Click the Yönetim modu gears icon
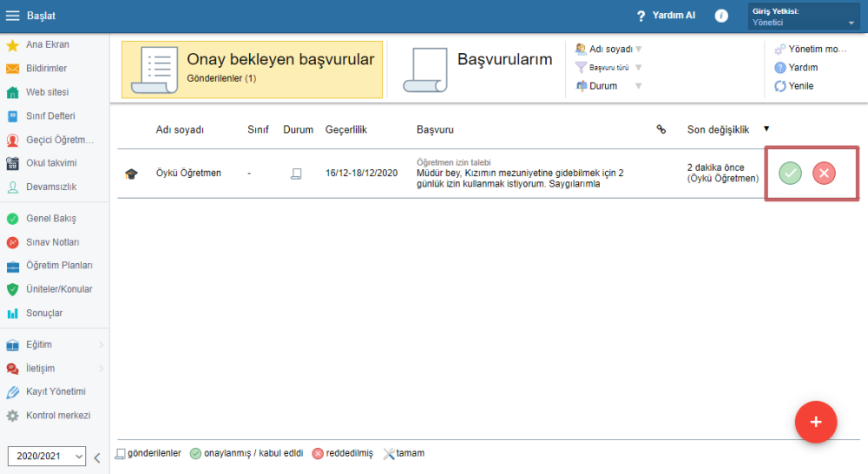The width and height of the screenshot is (868, 474). (x=780, y=49)
